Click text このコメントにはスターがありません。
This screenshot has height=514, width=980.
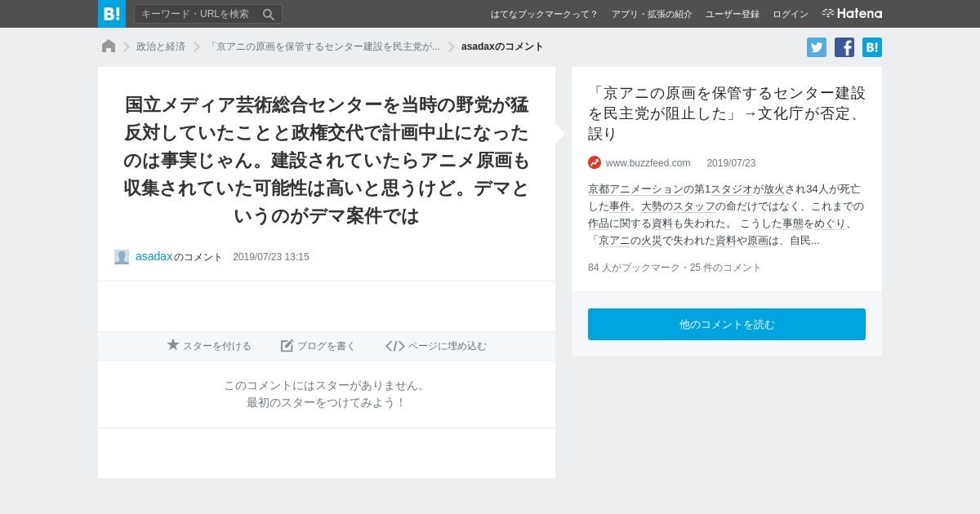click(327, 385)
